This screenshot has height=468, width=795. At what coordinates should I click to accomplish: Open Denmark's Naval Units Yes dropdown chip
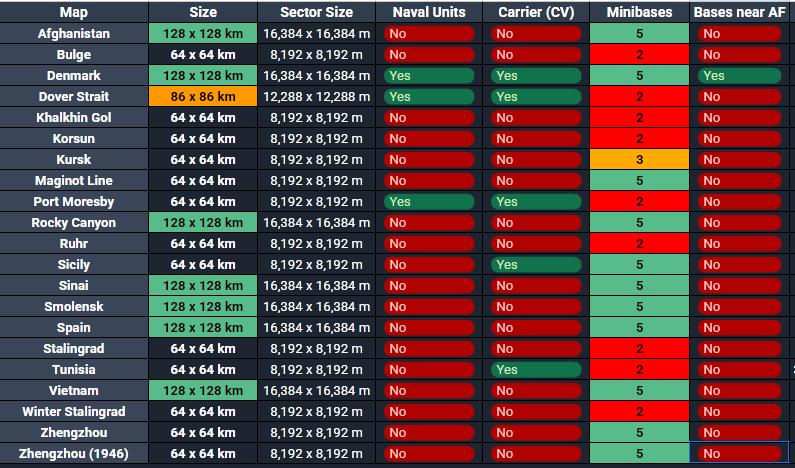(429, 76)
